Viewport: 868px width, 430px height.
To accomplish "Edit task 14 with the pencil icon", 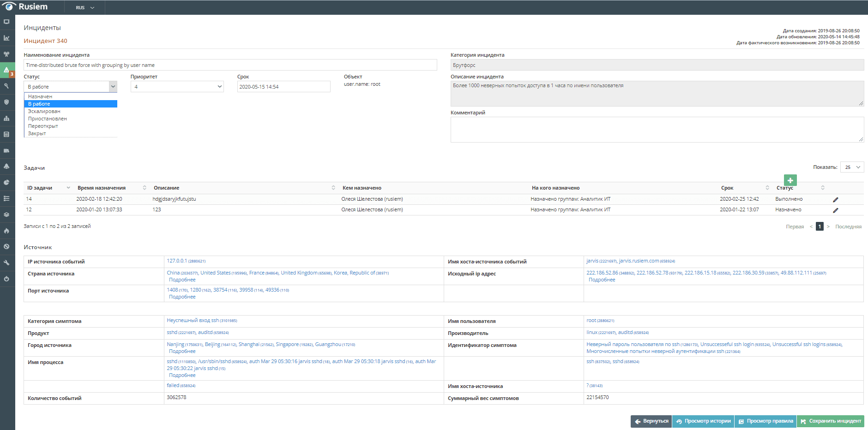I will pos(835,200).
